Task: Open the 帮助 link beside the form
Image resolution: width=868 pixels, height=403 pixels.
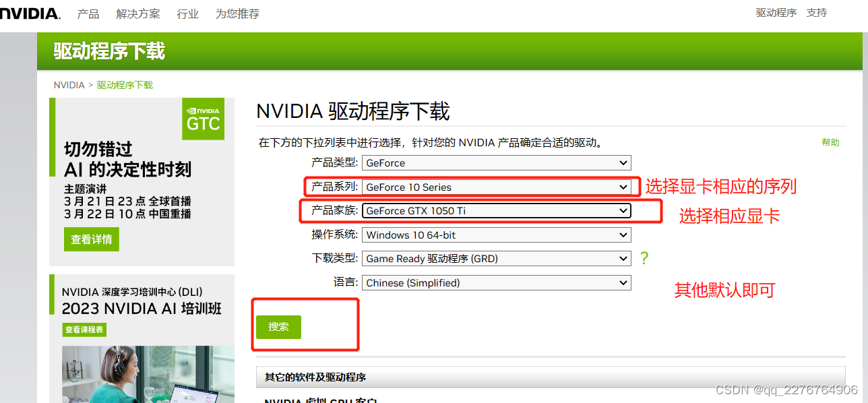Action: click(830, 142)
